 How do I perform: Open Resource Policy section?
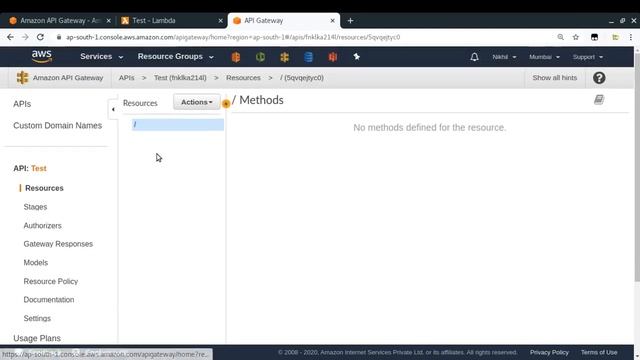coord(51,282)
